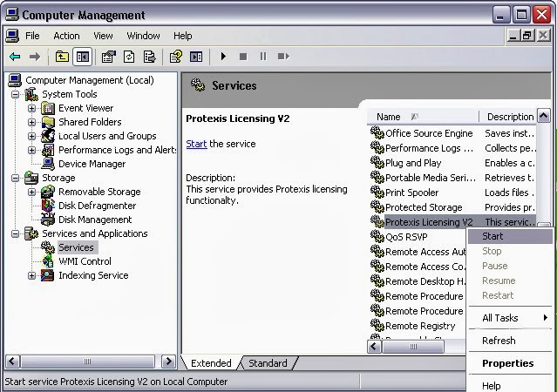Choose Properties in the context menu

coord(510,363)
